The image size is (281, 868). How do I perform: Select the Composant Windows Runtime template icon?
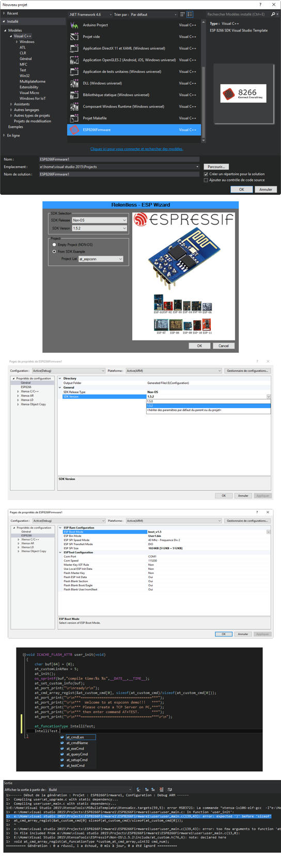(x=74, y=106)
